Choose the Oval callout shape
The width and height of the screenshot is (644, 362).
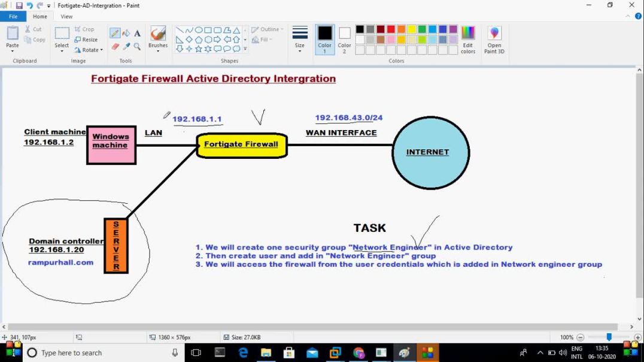click(x=227, y=49)
